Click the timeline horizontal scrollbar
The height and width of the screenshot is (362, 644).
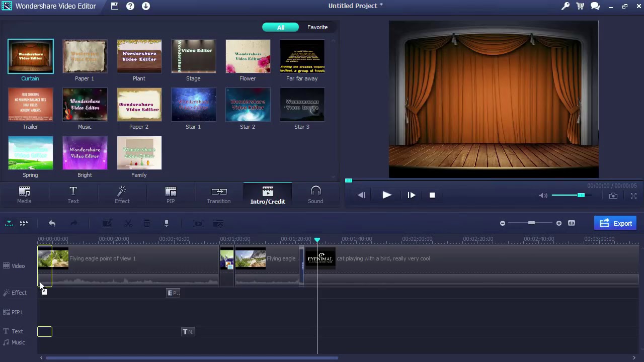192,358
